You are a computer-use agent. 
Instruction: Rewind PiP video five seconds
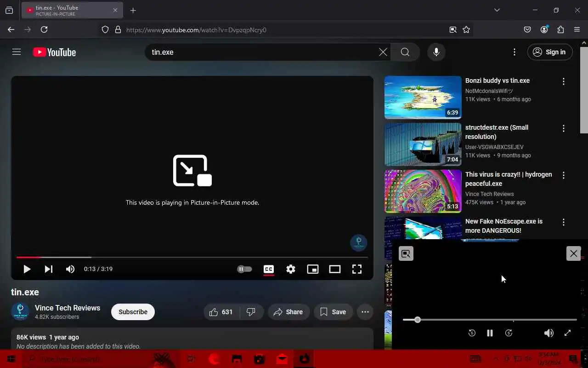[472, 333]
